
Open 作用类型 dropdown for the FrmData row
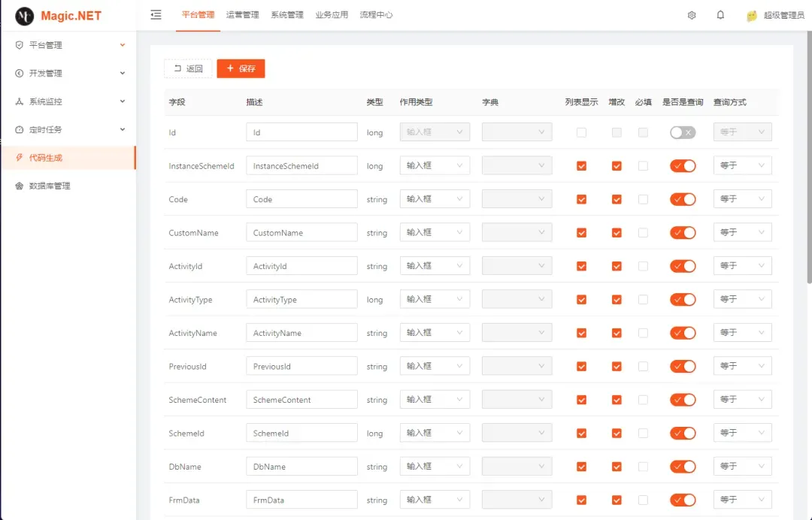435,500
